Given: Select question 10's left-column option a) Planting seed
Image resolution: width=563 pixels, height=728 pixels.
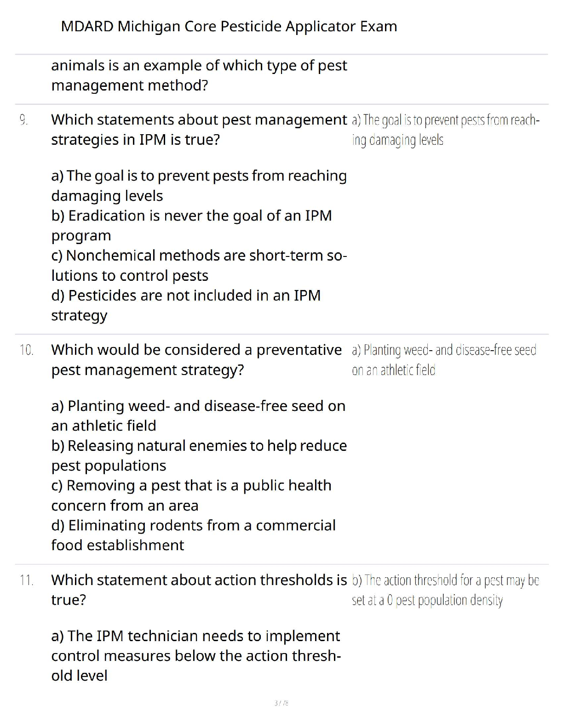Looking at the screenshot, I should (198, 415).
